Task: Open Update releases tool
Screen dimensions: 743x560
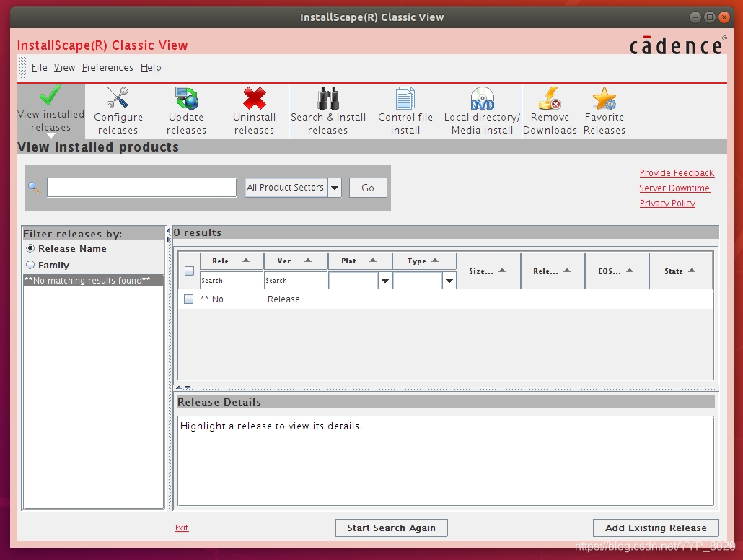Action: [186, 110]
